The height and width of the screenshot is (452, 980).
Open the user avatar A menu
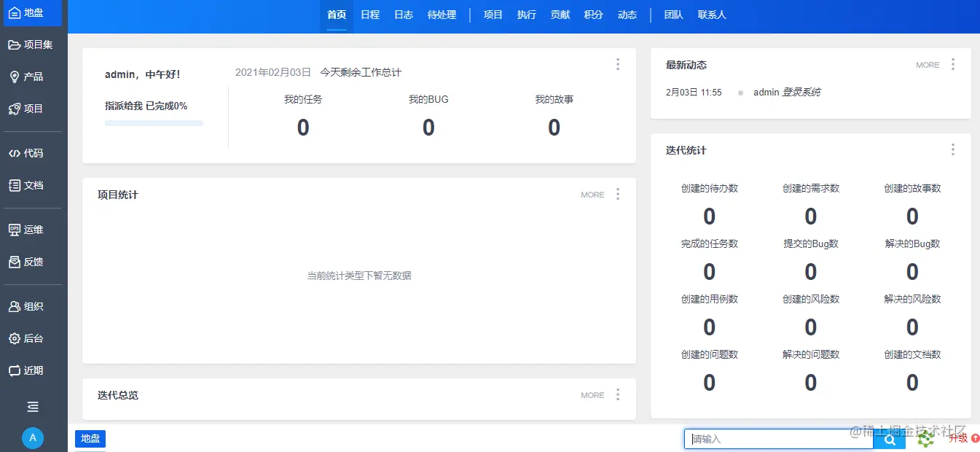pos(33,437)
